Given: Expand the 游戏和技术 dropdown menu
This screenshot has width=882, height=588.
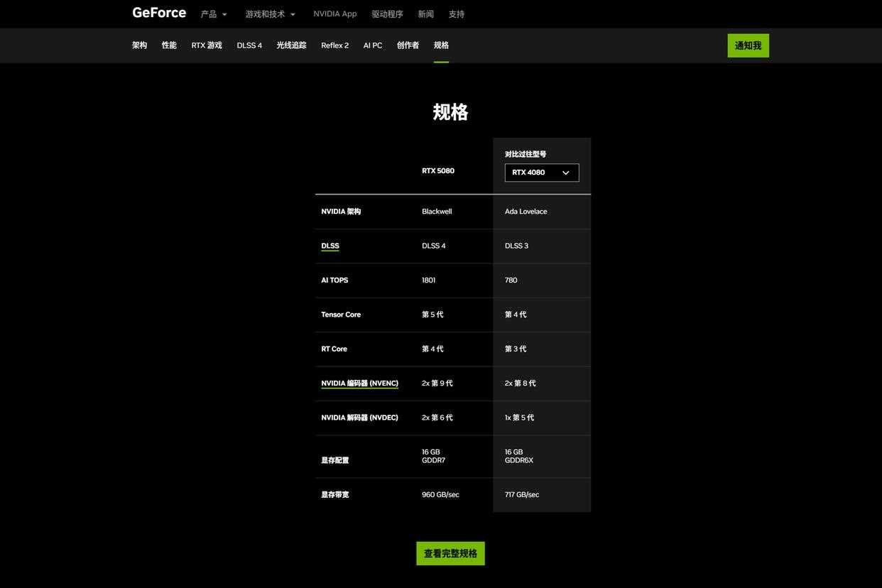Looking at the screenshot, I should click(270, 14).
